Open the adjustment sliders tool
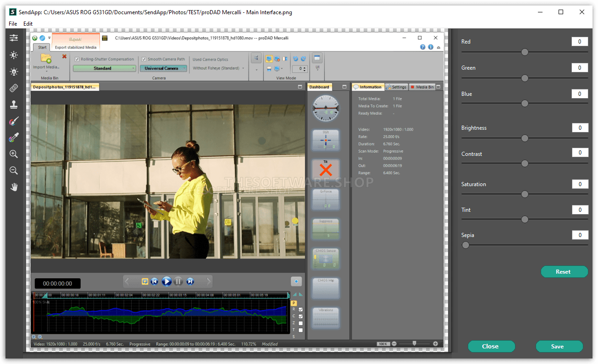Viewport: 598px width, 364px height. (14, 38)
